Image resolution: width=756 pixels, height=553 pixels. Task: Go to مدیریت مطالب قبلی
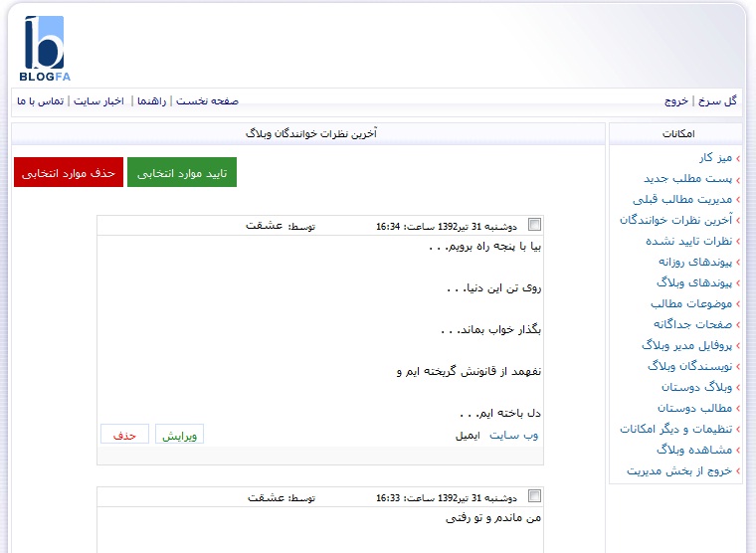[x=682, y=200]
